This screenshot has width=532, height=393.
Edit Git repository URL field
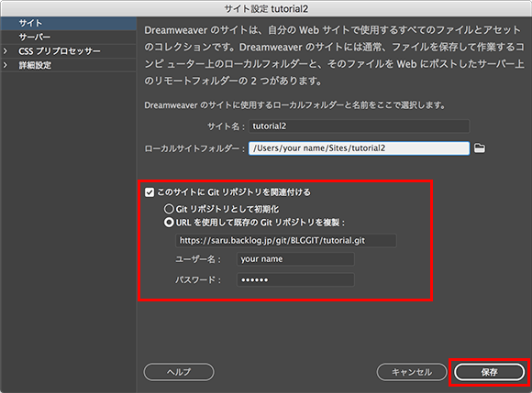[285, 241]
